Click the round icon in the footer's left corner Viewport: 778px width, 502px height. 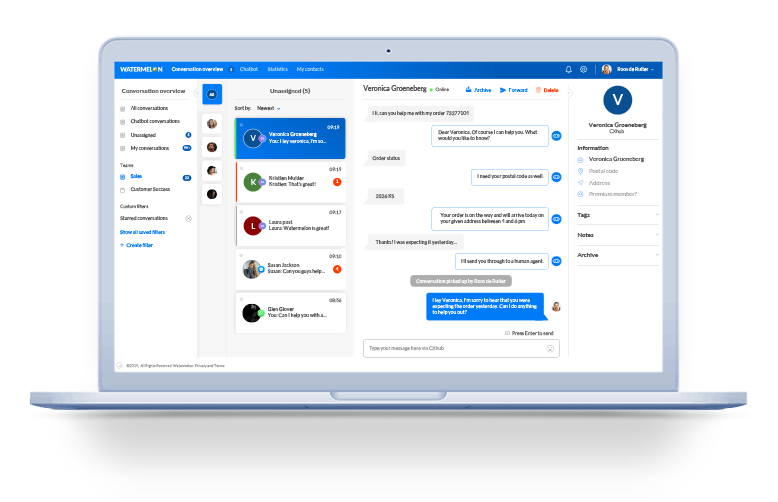pos(119,366)
